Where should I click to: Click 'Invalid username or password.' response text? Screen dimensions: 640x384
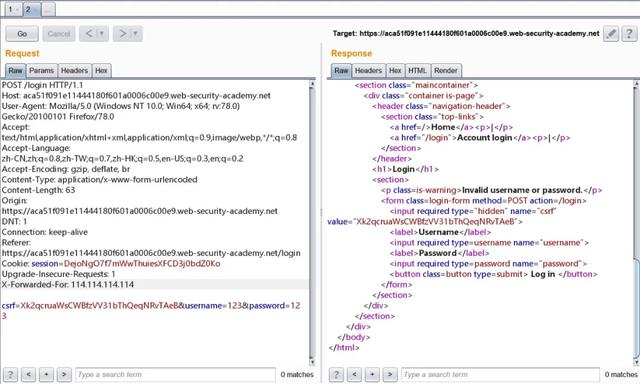(x=522, y=190)
